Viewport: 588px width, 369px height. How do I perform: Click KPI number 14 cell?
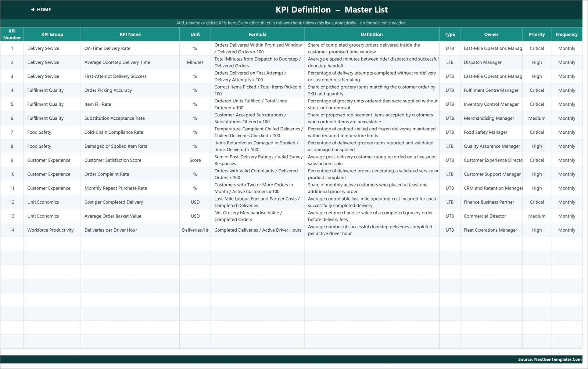12,230
